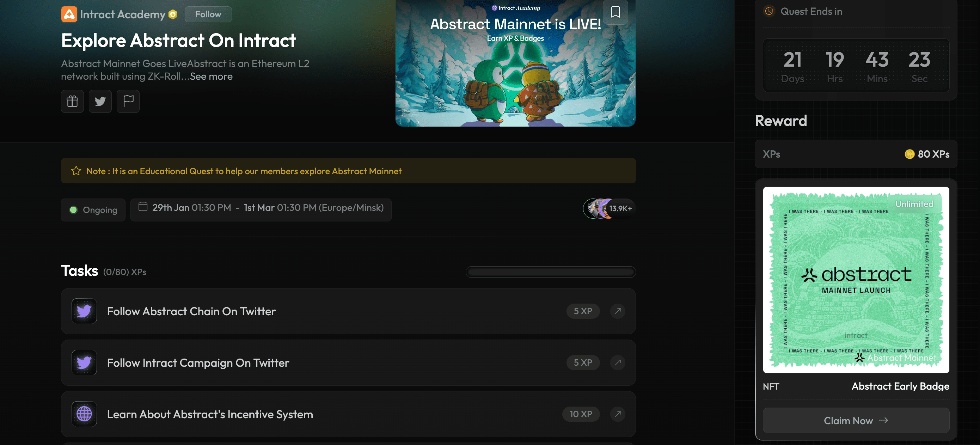
Task: Bookmark the quest using banner icon
Action: [615, 12]
